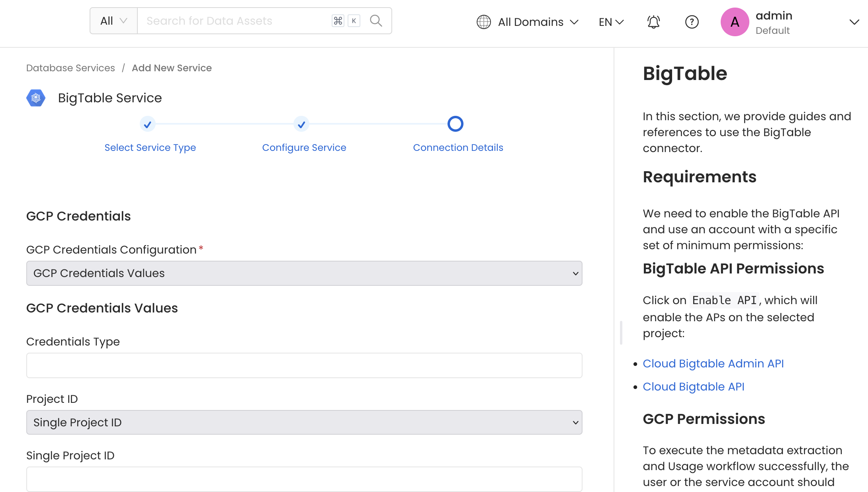This screenshot has height=492, width=868.
Task: Click the Single Project ID text field
Action: click(304, 479)
